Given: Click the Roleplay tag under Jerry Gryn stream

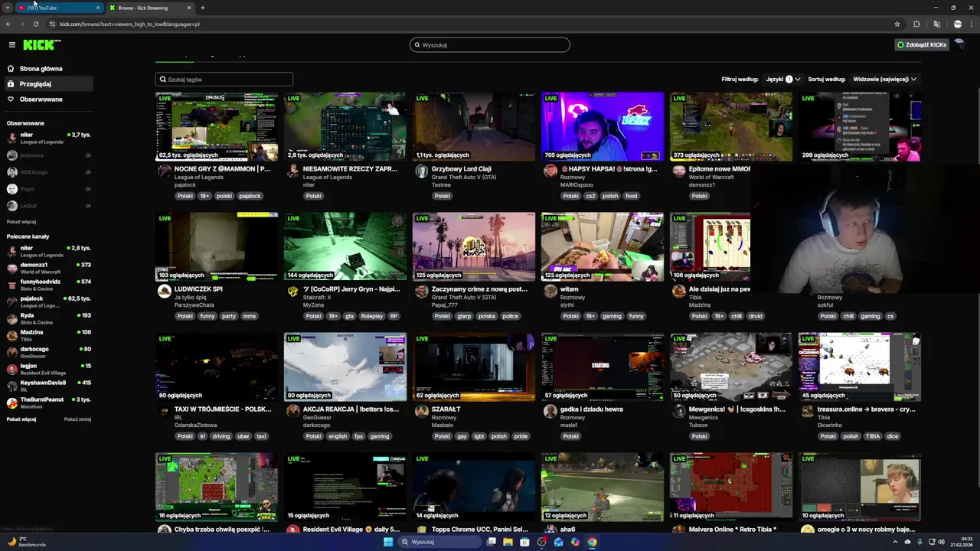Looking at the screenshot, I should coord(371,316).
